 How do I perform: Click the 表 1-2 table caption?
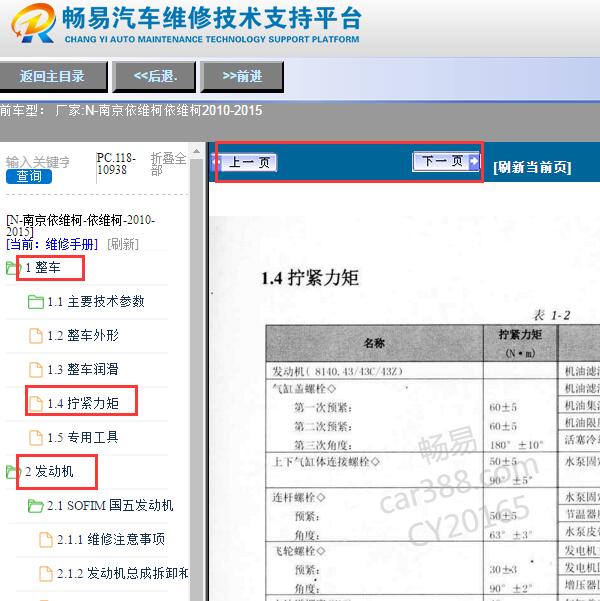pos(551,315)
